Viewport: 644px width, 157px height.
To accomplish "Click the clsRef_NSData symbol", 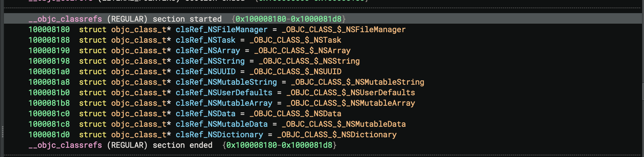I will (206, 114).
